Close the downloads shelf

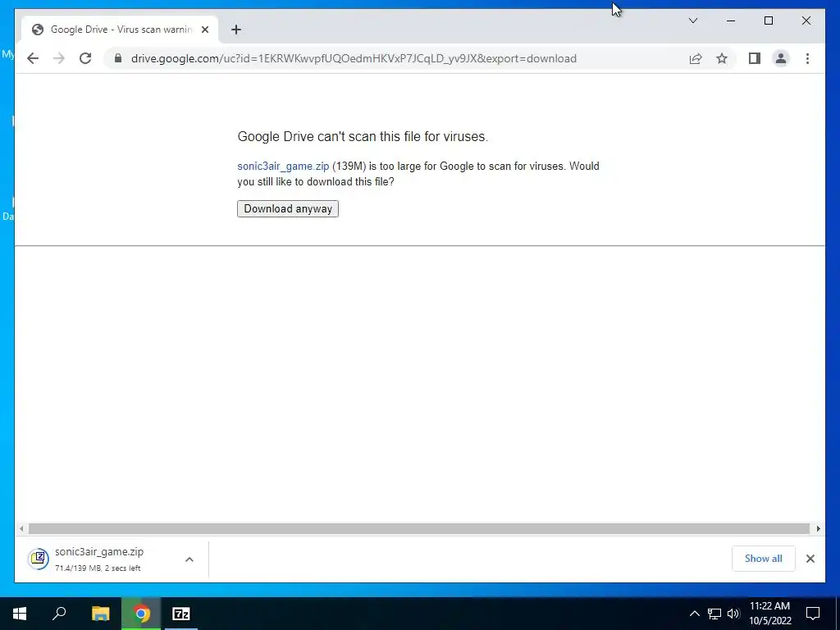tap(810, 559)
